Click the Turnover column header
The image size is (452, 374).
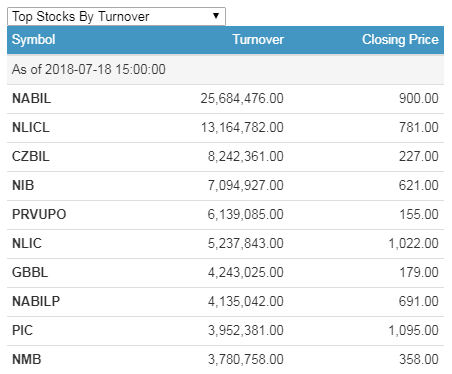pyautogui.click(x=258, y=40)
